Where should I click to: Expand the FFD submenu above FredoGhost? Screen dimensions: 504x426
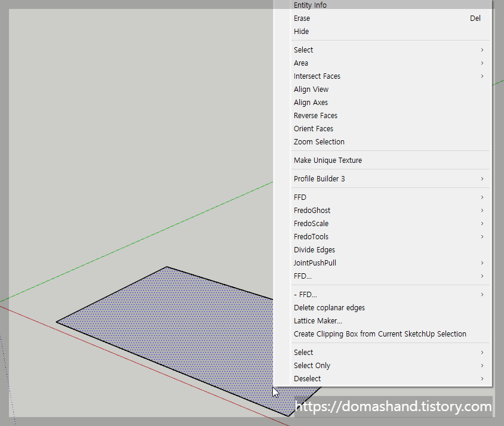click(382, 197)
